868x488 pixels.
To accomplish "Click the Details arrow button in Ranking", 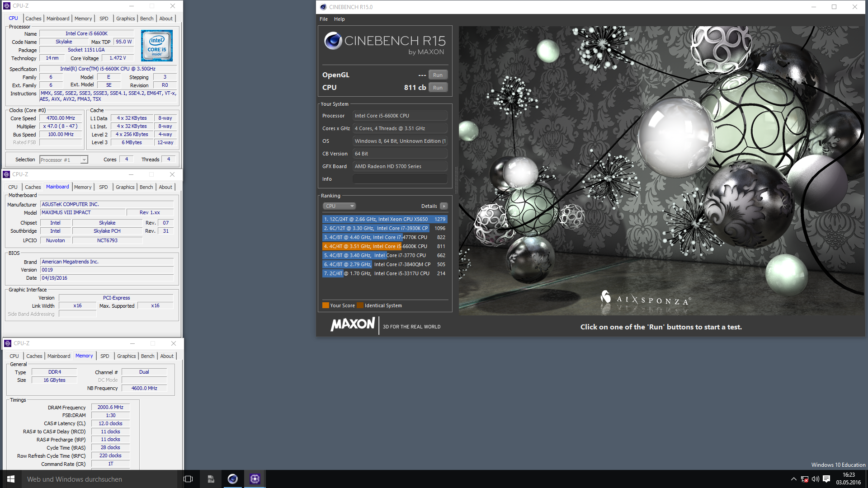I will tap(444, 206).
